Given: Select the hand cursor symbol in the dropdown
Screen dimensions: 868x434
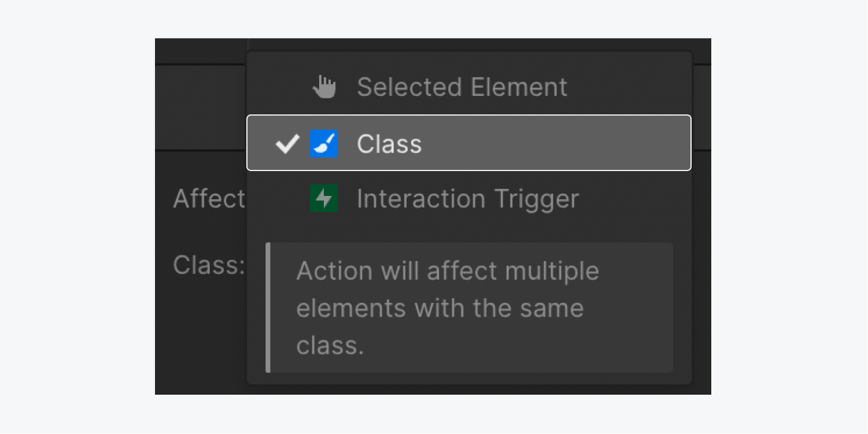Looking at the screenshot, I should click(x=324, y=87).
